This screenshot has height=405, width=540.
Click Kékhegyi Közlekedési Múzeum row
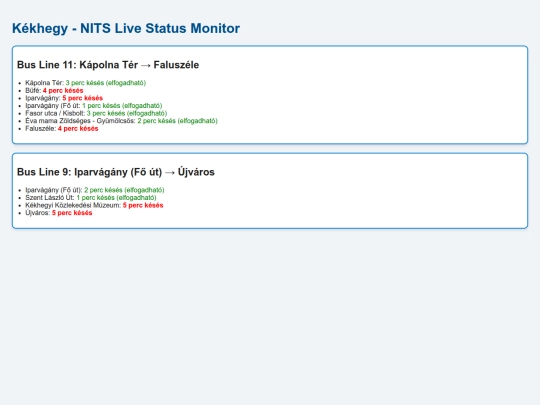click(x=94, y=205)
